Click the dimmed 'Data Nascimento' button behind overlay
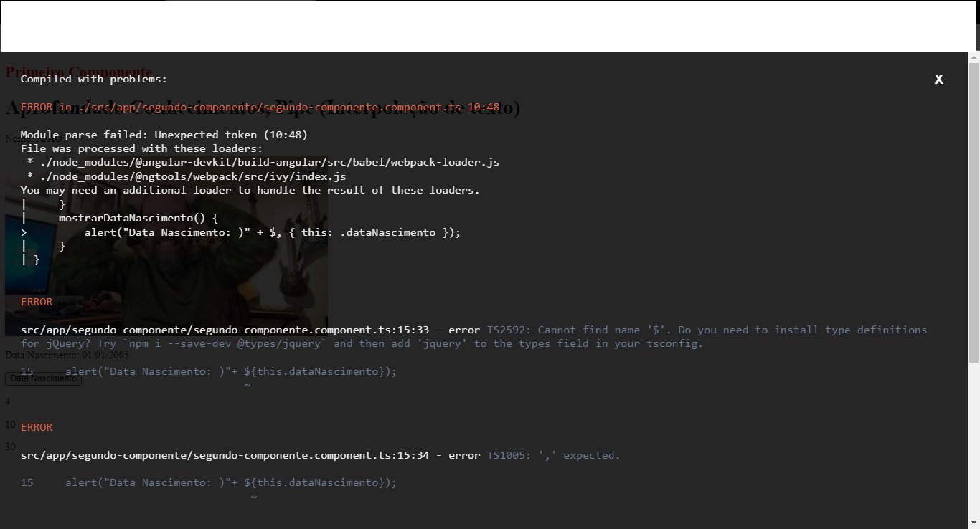 43,378
